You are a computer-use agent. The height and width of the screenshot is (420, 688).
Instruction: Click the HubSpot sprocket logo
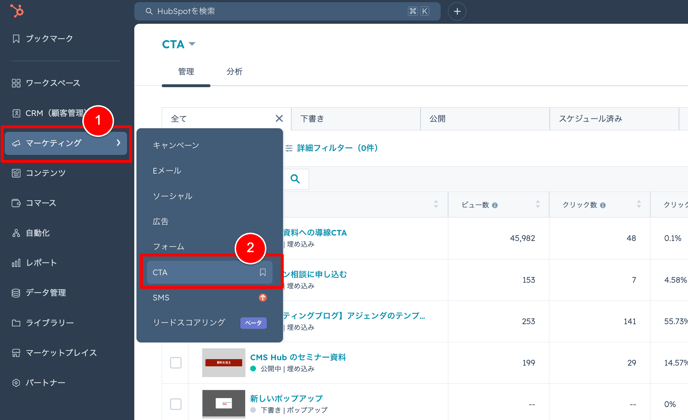(17, 10)
